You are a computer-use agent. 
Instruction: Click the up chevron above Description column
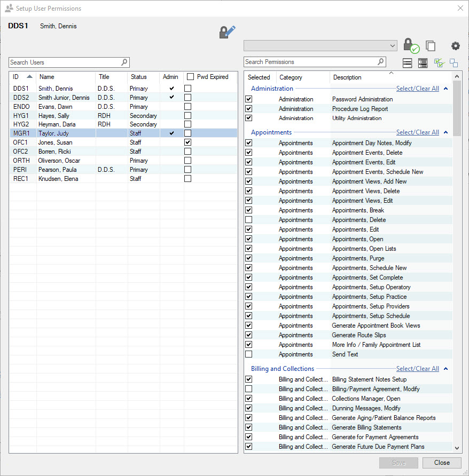391,73
